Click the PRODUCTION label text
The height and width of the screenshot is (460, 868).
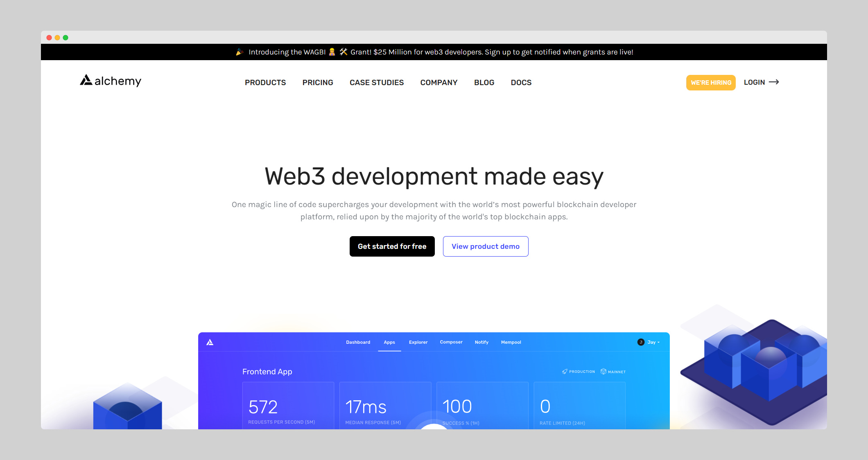[582, 372]
